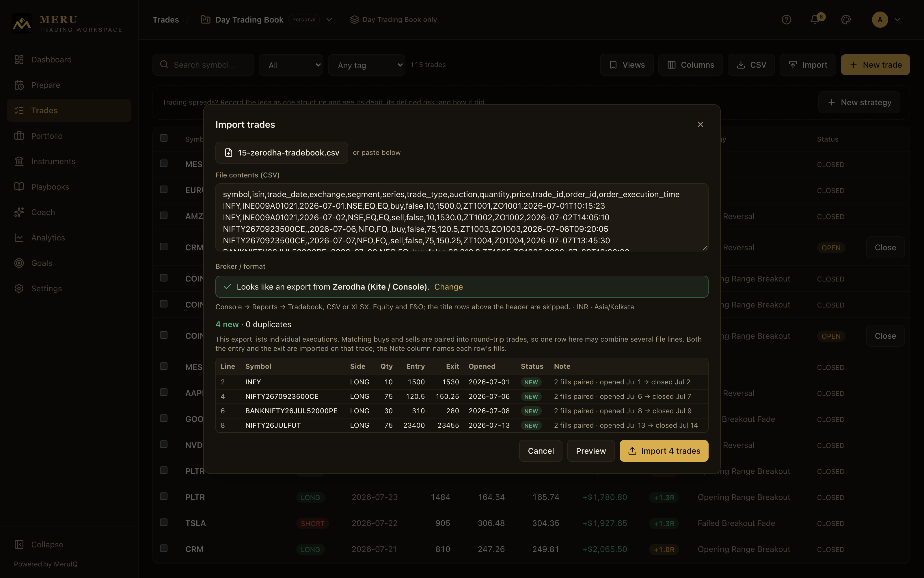
Task: Open the Columns button
Action: [690, 65]
